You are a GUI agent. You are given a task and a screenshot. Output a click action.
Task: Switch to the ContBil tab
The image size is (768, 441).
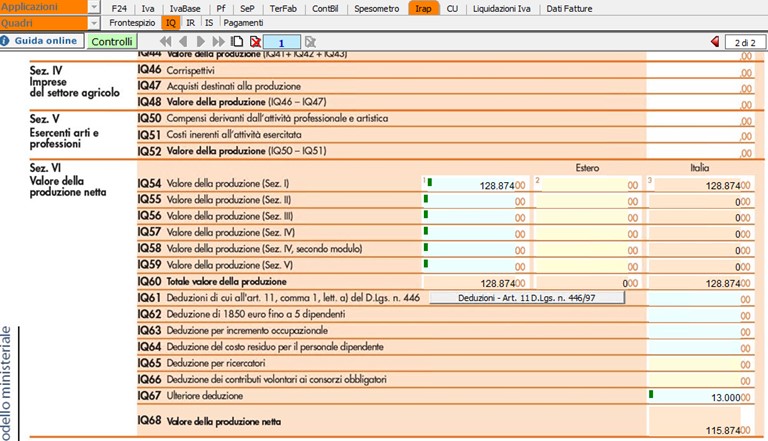325,8
